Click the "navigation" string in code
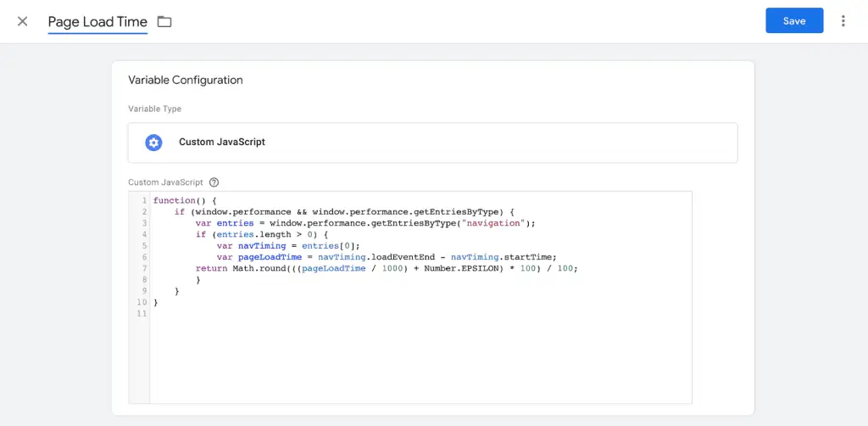This screenshot has height=426, width=868. coord(493,223)
